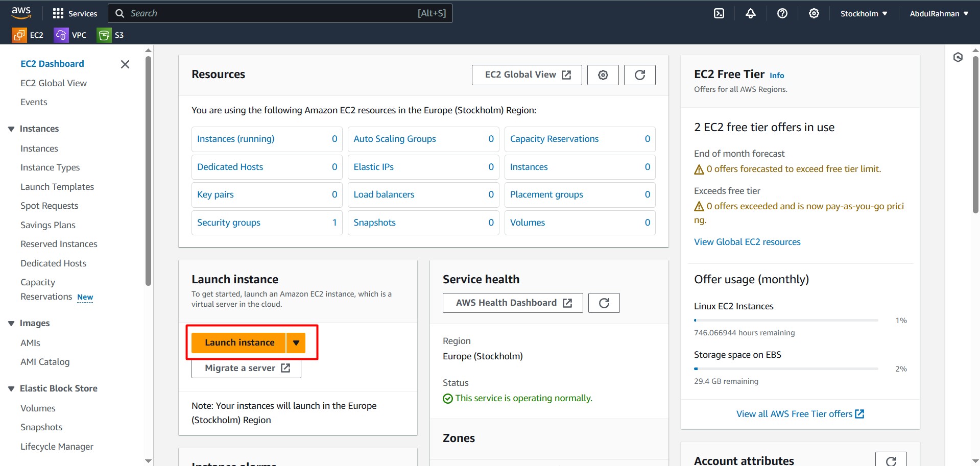Click external link icon on AWS Health Dashboard
This screenshot has width=980, height=466.
click(x=567, y=303)
